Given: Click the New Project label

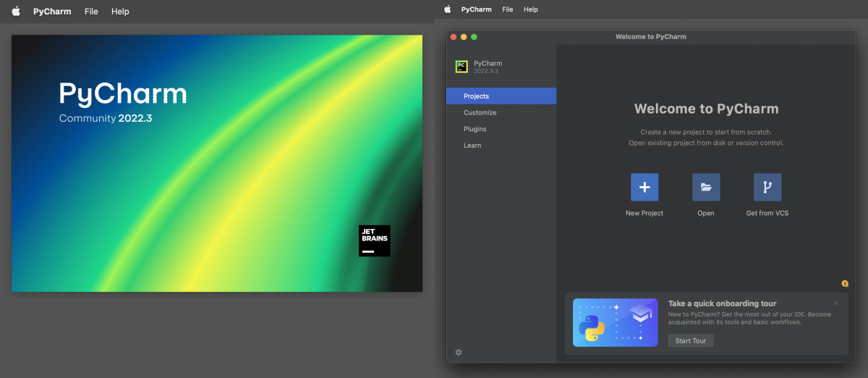Looking at the screenshot, I should point(644,213).
